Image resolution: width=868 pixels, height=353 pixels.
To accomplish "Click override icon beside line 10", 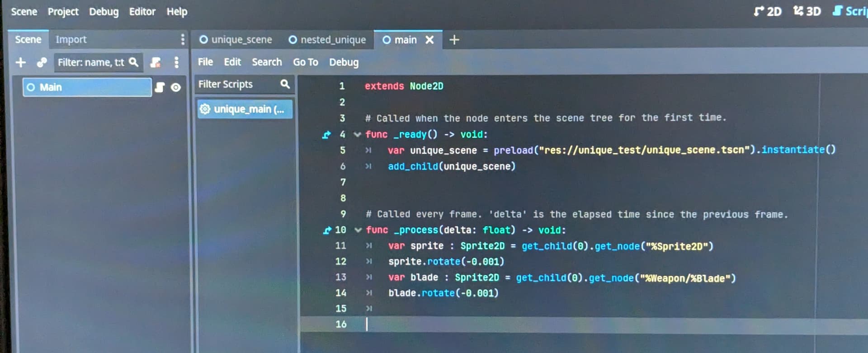I will click(327, 231).
